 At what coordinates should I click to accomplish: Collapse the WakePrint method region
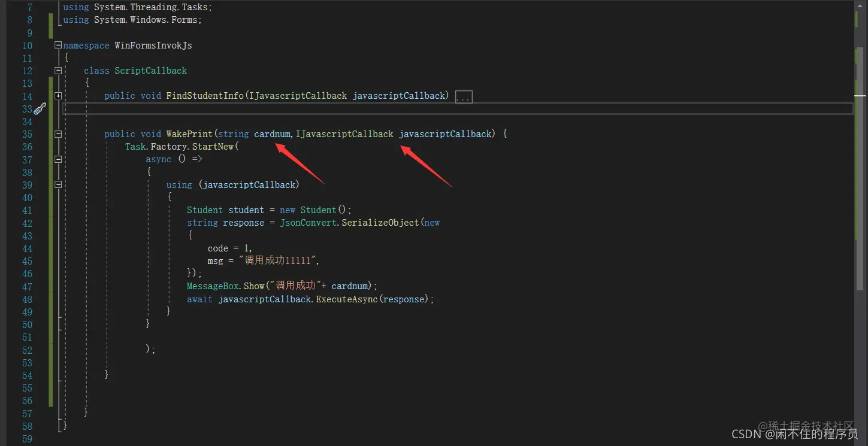pos(58,134)
